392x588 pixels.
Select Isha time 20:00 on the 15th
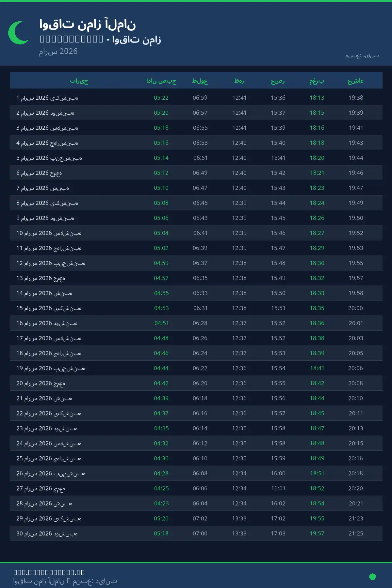[355, 308]
